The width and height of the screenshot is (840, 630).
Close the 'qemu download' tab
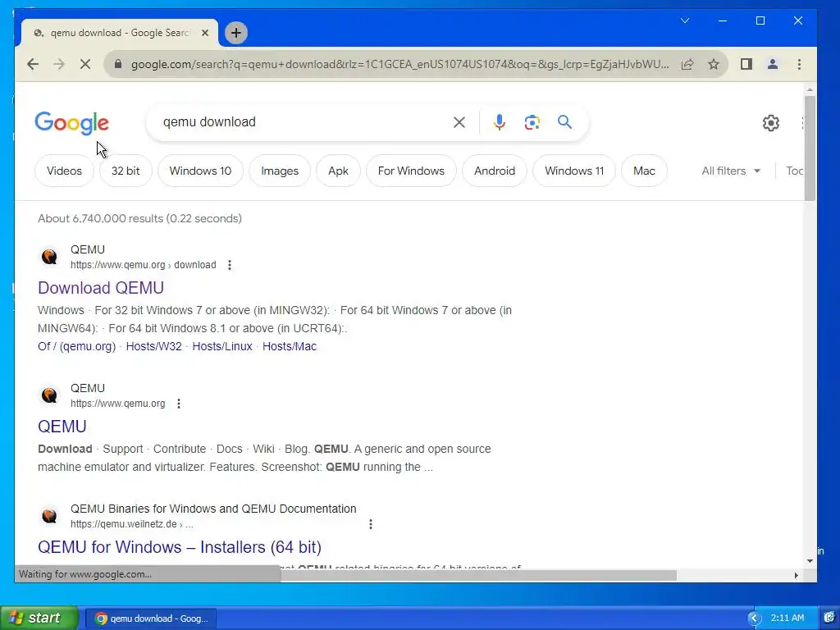point(205,33)
